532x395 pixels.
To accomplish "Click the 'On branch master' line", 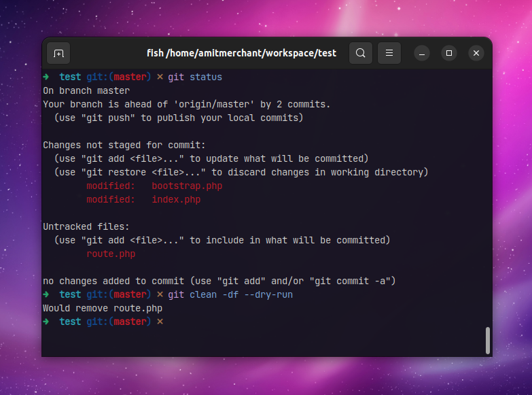I will pyautogui.click(x=86, y=90).
